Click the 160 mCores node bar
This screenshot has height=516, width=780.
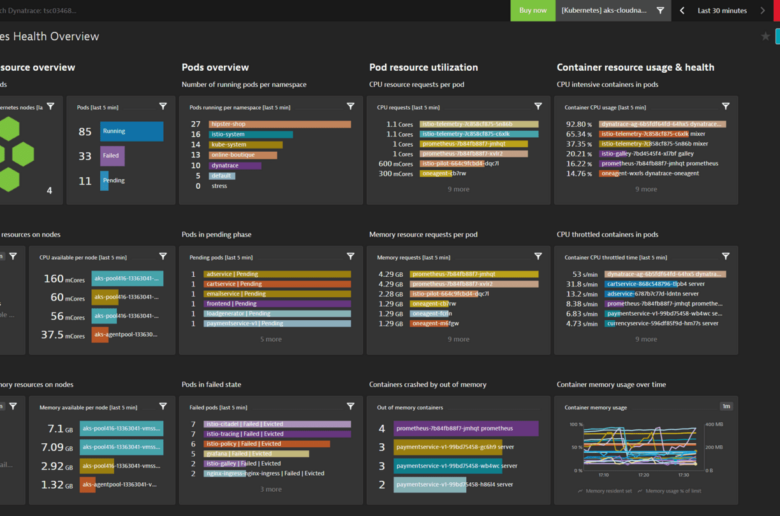click(127, 279)
